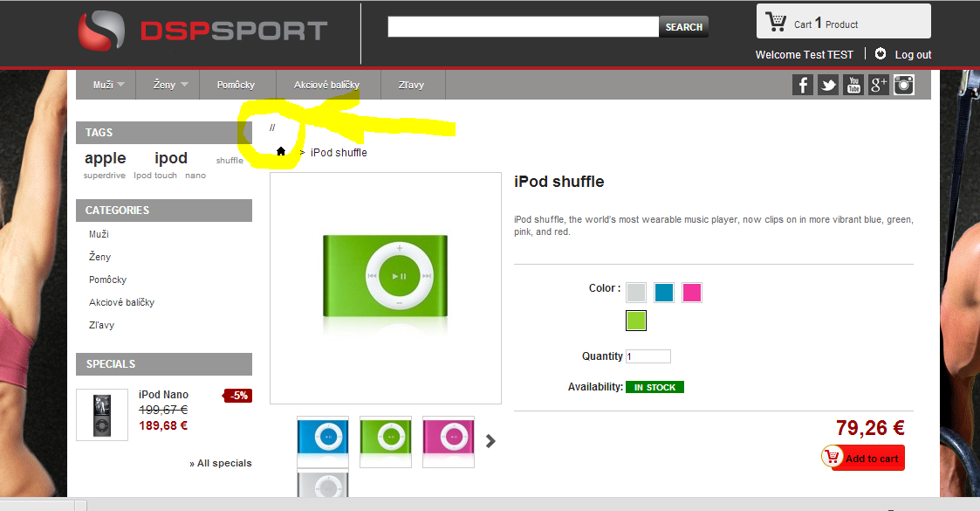Click the 79,26 € price

pyautogui.click(x=870, y=428)
